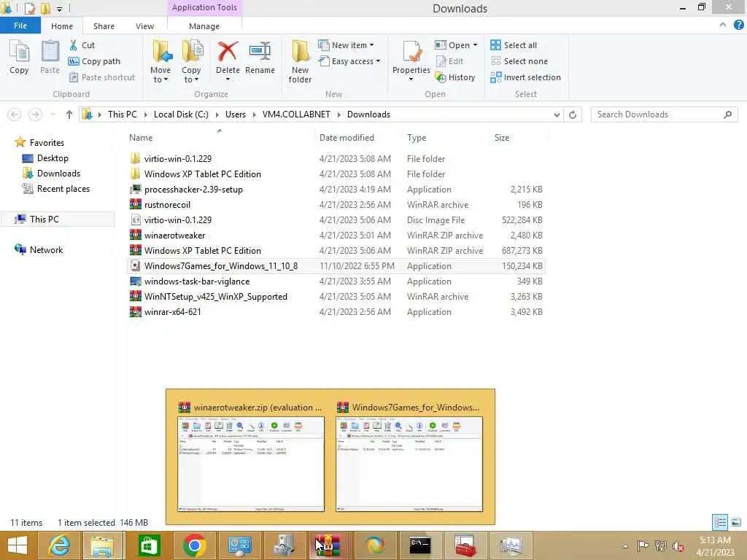Viewport: 747px width, 560px height.
Task: Open recent locations dropdown arrow
Action: [x=53, y=114]
